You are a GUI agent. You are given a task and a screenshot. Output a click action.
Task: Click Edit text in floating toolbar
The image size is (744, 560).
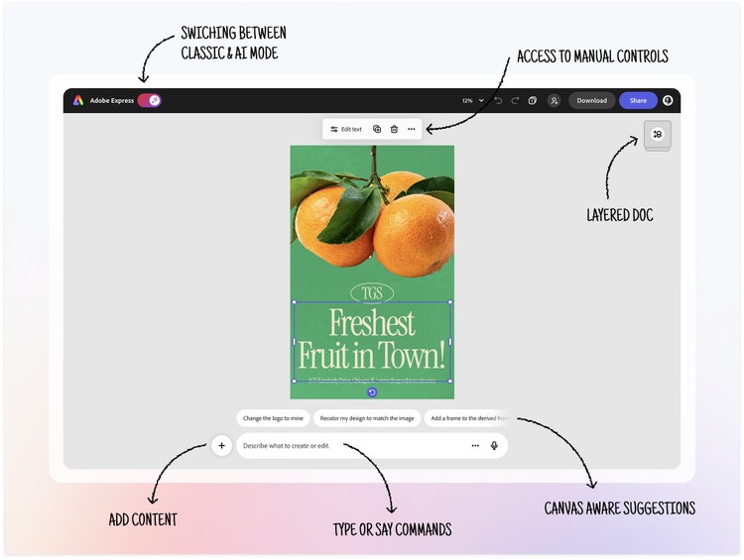click(x=346, y=129)
